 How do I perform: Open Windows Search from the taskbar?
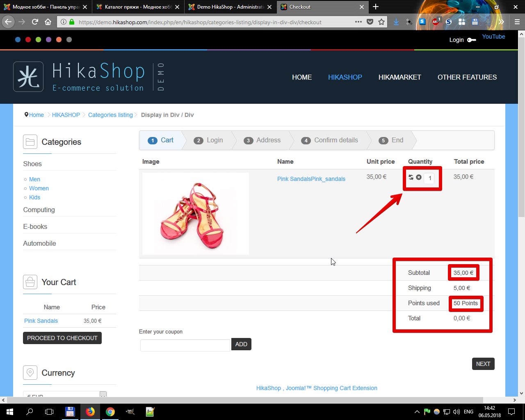click(30, 412)
